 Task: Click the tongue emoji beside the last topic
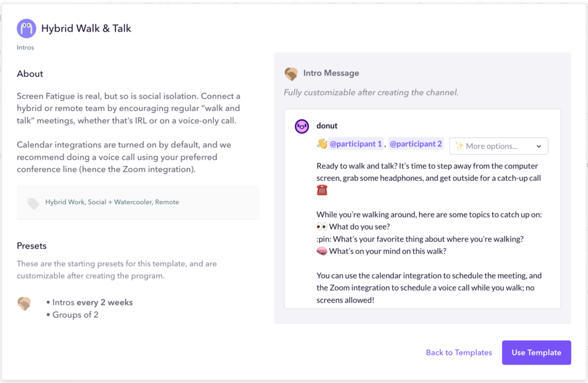click(322, 250)
